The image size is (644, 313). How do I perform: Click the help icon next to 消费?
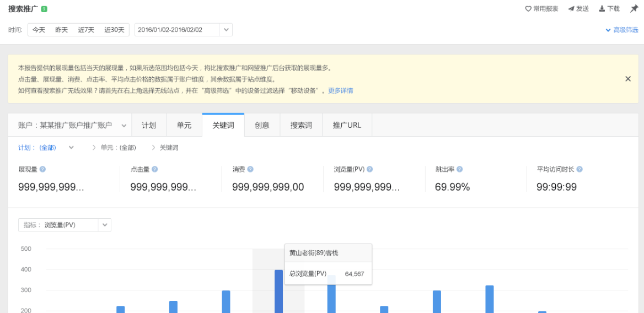[x=250, y=170]
